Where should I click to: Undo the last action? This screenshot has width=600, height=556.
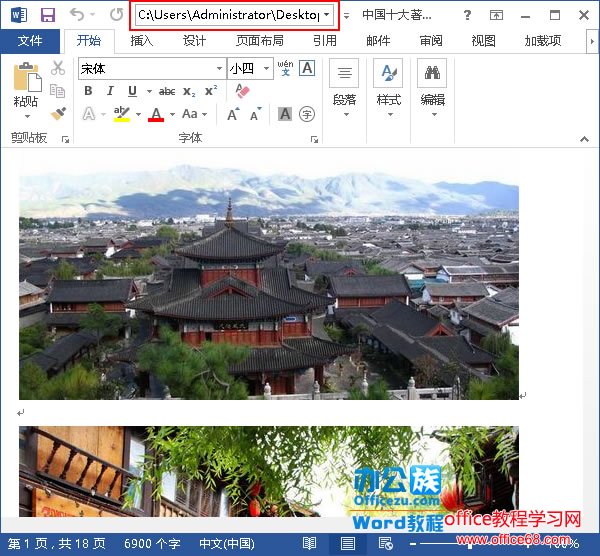(78, 15)
